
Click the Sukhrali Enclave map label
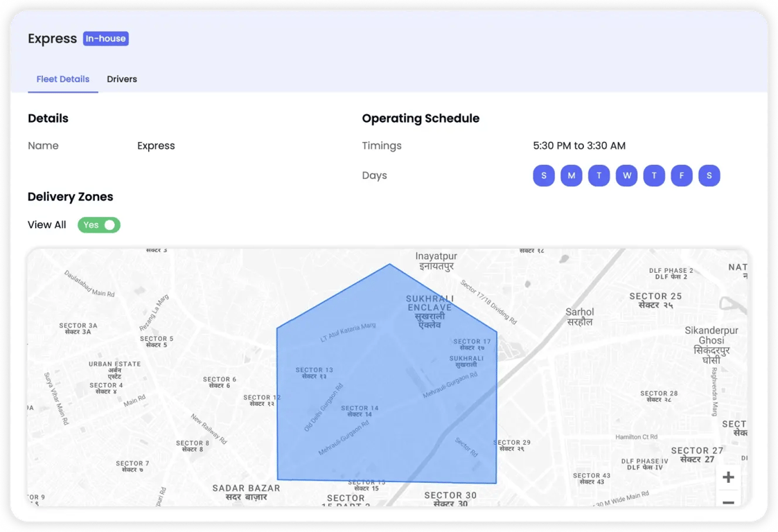point(430,312)
